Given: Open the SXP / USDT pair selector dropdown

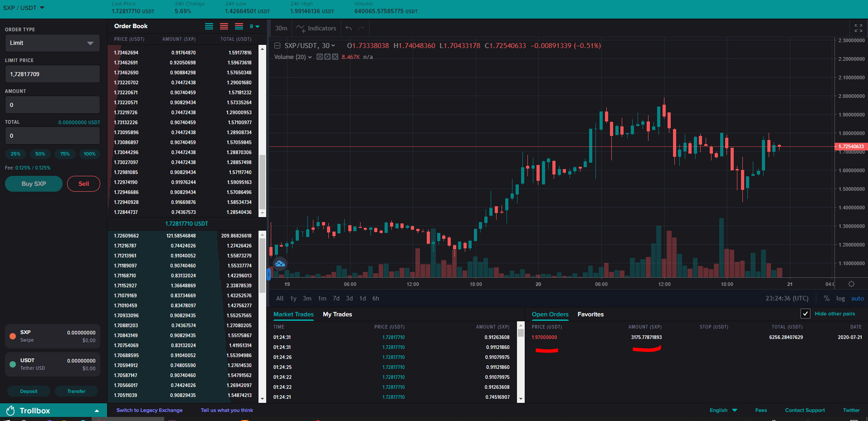Looking at the screenshot, I should pyautogui.click(x=24, y=8).
